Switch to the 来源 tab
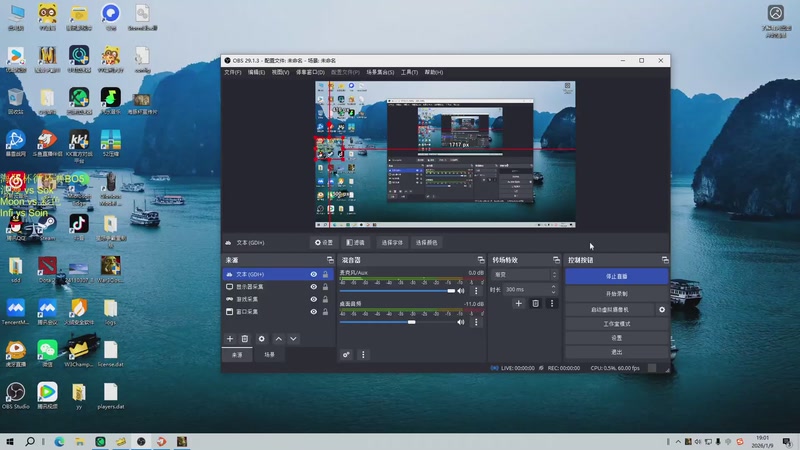The height and width of the screenshot is (450, 800). point(237,355)
